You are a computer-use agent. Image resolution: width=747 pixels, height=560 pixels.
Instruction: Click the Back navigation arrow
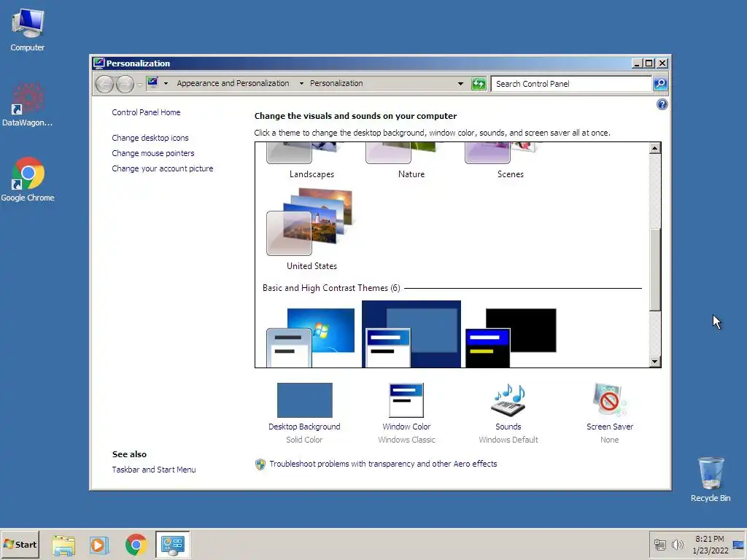[104, 85]
